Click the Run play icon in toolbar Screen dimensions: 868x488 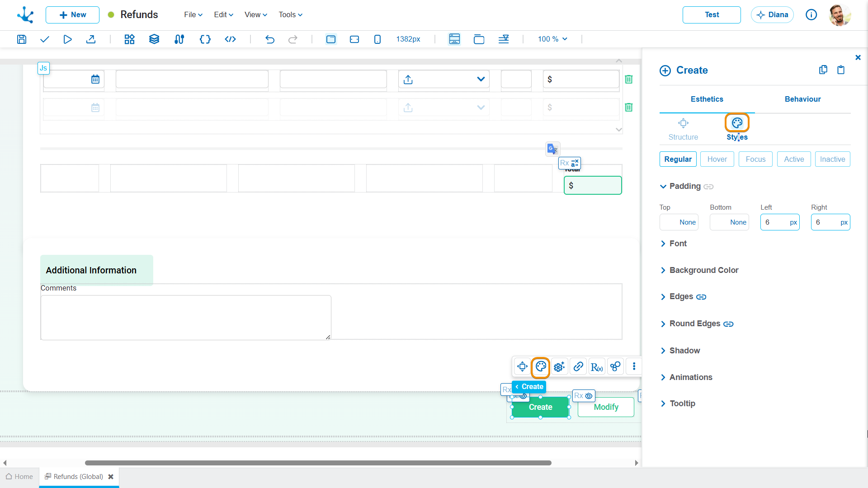coord(67,39)
